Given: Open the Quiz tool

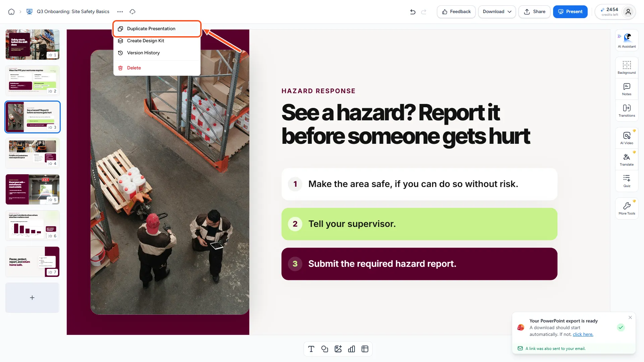Looking at the screenshot, I should pyautogui.click(x=627, y=181).
